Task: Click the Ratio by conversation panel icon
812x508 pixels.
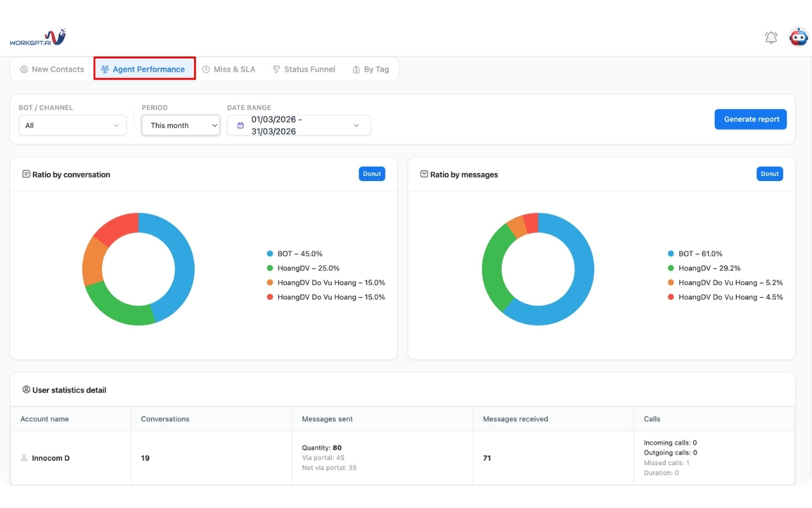Action: click(26, 174)
